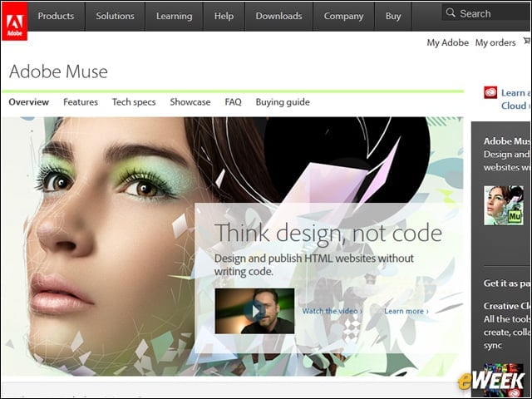Image resolution: width=532 pixels, height=399 pixels.
Task: Click the 'Get it as pa...' sidebar heading
Action: tap(507, 283)
